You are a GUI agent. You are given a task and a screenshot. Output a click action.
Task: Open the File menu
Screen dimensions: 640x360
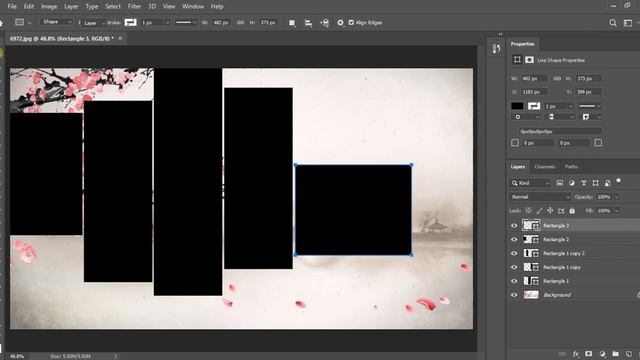click(12, 7)
